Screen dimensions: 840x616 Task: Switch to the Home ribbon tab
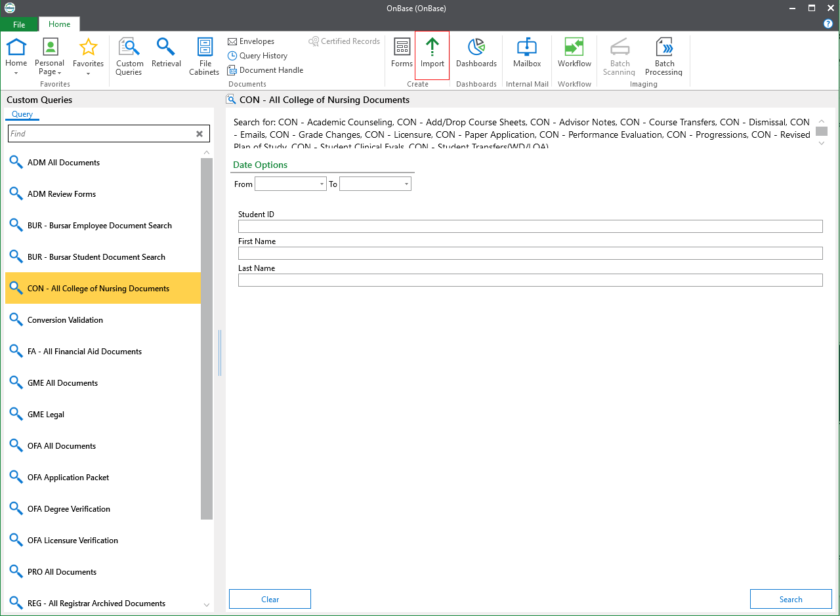pos(59,24)
